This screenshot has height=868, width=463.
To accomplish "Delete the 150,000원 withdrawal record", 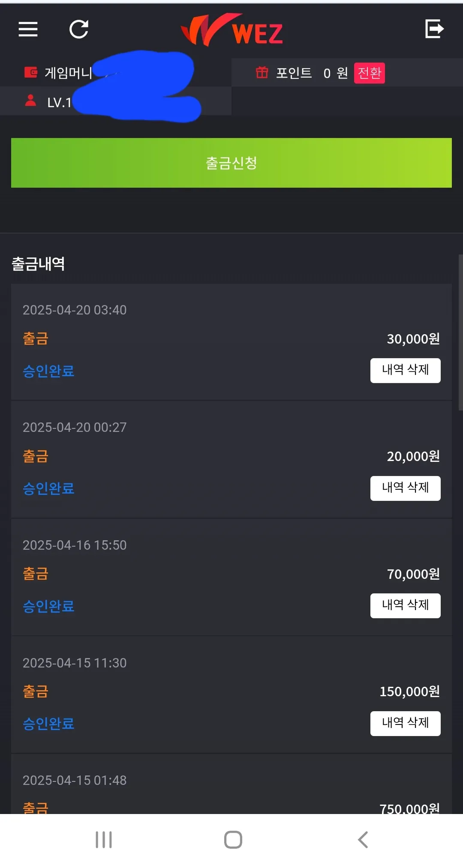I will pos(406,724).
